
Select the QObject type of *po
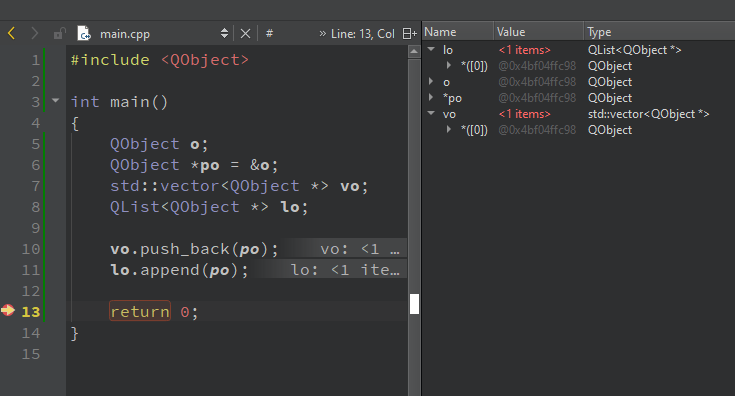point(610,98)
